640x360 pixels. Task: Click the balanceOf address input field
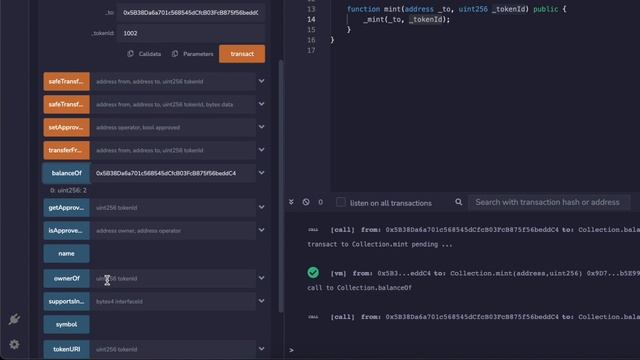click(x=173, y=173)
